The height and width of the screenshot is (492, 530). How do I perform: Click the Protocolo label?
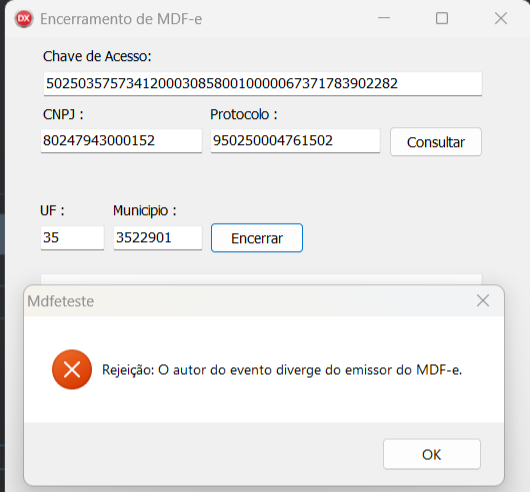tap(244, 115)
